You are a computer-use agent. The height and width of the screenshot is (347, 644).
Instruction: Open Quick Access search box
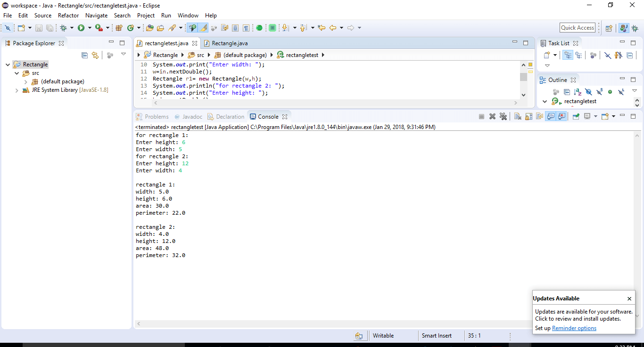(577, 27)
